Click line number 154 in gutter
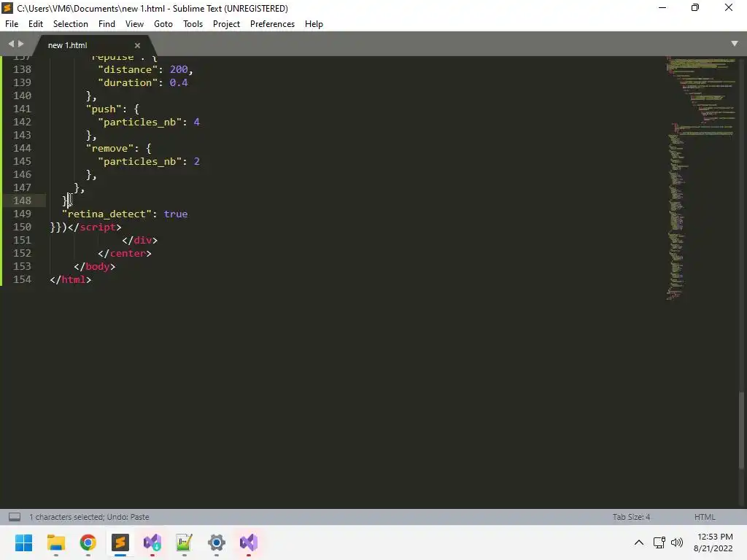This screenshot has height=560, width=747. pos(22,279)
